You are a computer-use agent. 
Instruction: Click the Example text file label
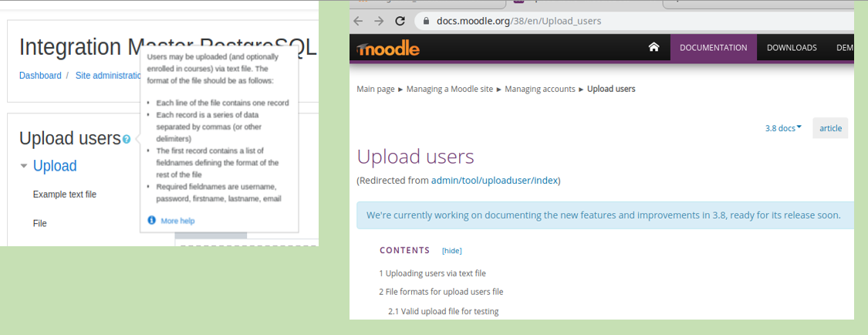click(65, 195)
